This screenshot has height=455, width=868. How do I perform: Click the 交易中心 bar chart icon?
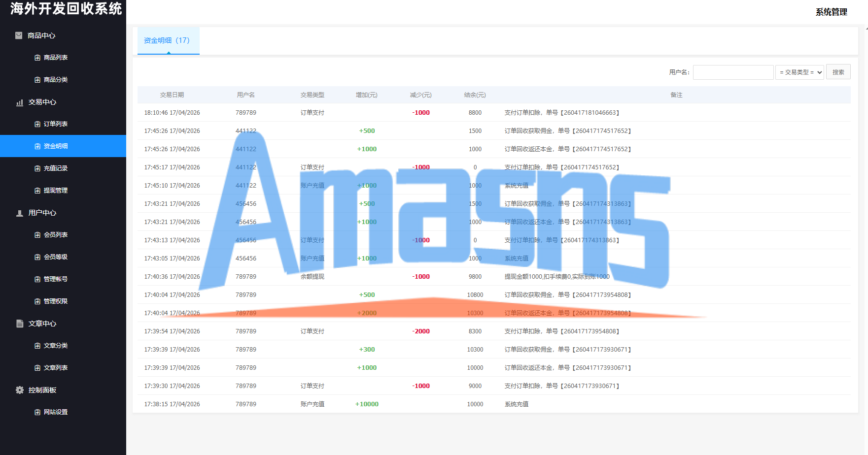[x=20, y=102]
